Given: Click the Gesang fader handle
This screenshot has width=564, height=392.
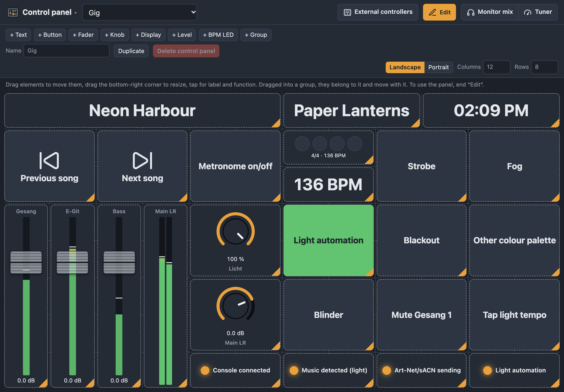Looking at the screenshot, I should (x=26, y=263).
